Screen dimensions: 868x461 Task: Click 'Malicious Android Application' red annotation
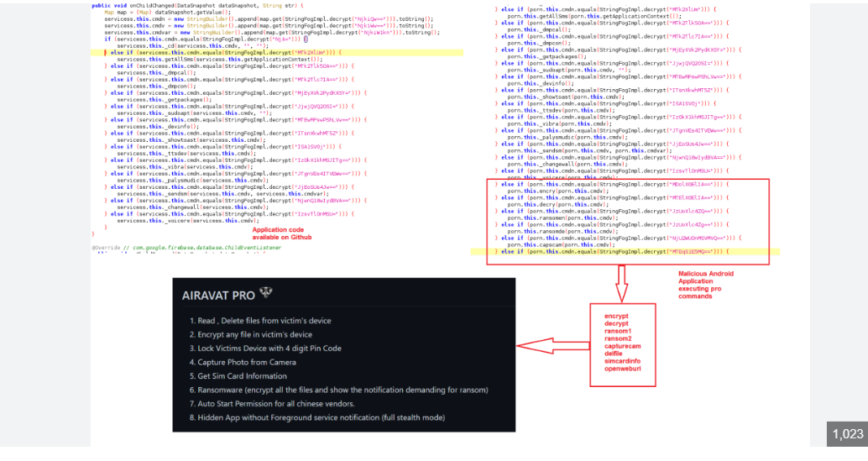pos(709,284)
